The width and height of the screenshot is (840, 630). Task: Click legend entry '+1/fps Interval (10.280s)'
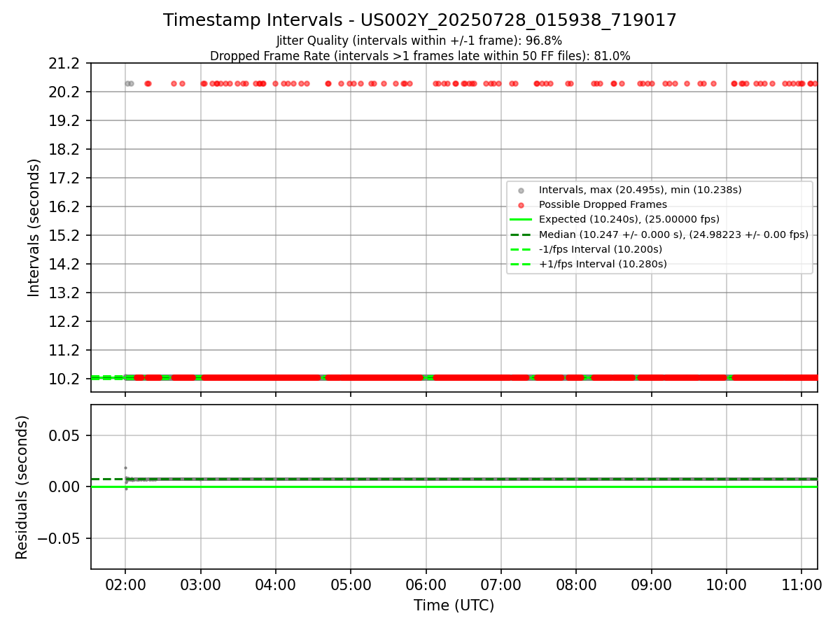tap(603, 264)
